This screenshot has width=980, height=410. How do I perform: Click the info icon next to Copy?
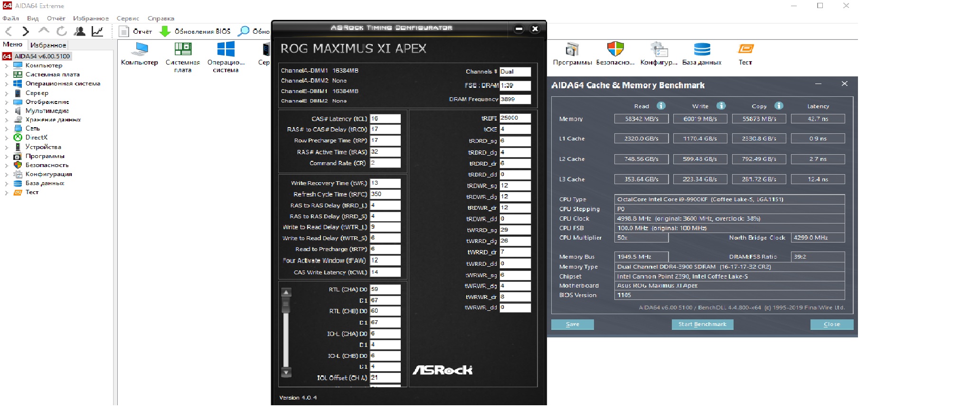[x=779, y=106]
